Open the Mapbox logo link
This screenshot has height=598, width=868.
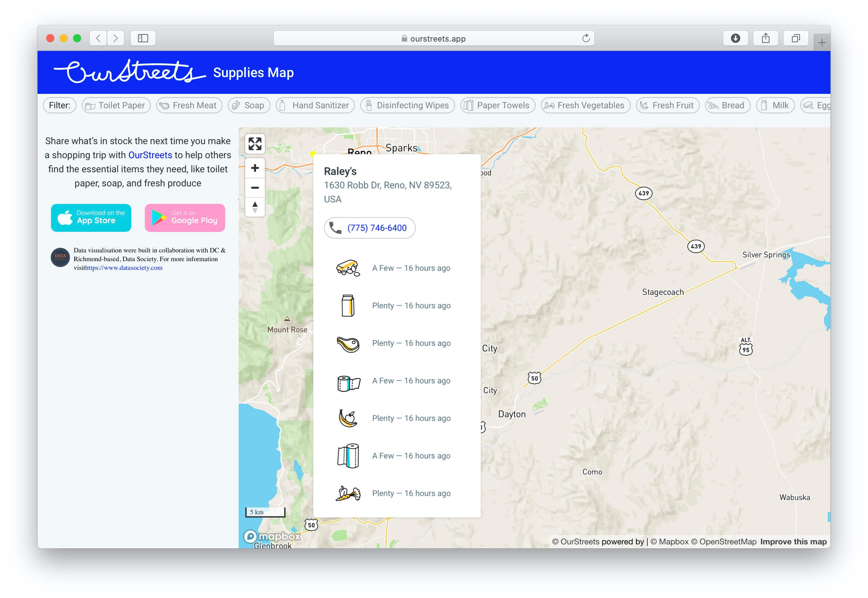(272, 536)
